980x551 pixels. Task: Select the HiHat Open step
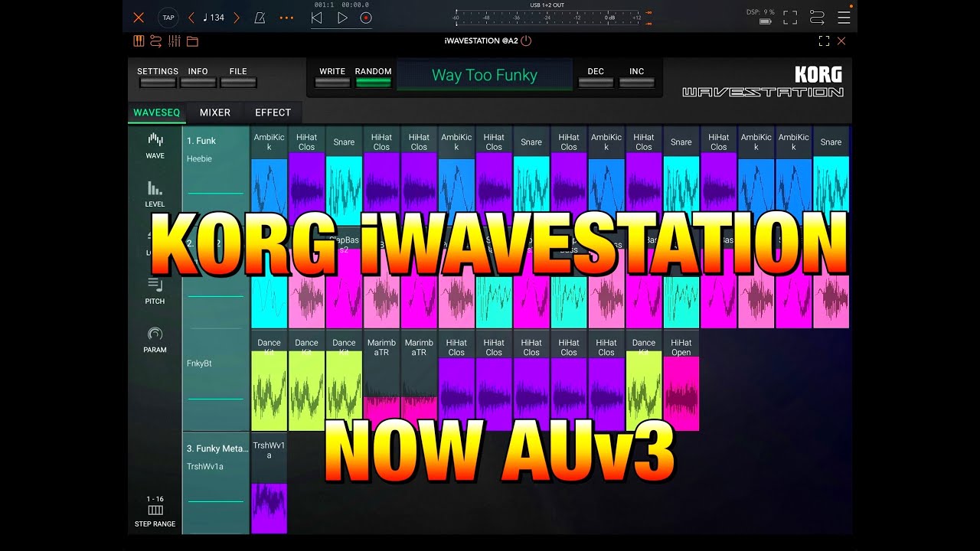pos(681,380)
